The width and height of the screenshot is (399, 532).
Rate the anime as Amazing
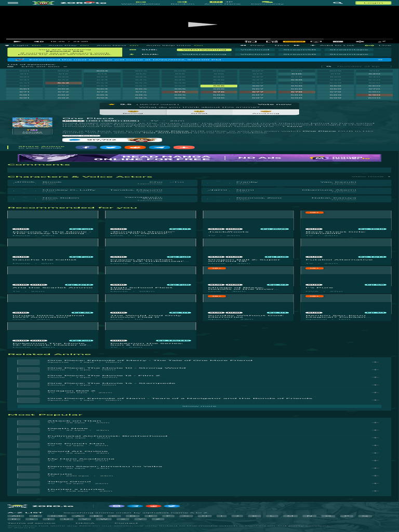[x=265, y=112]
